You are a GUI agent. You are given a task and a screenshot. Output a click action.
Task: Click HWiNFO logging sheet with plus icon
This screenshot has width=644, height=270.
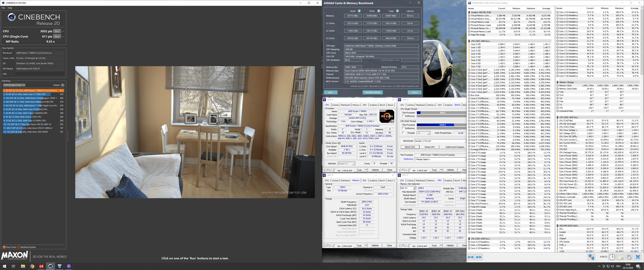coord(621,257)
